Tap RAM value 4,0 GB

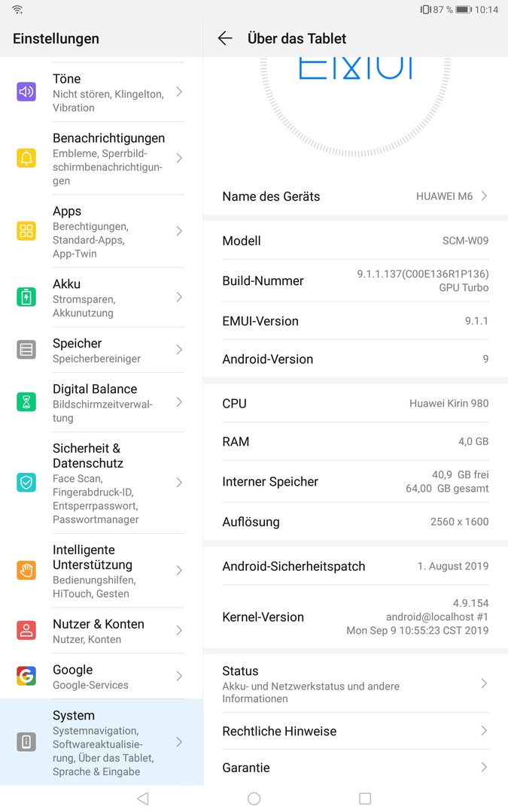(x=473, y=442)
